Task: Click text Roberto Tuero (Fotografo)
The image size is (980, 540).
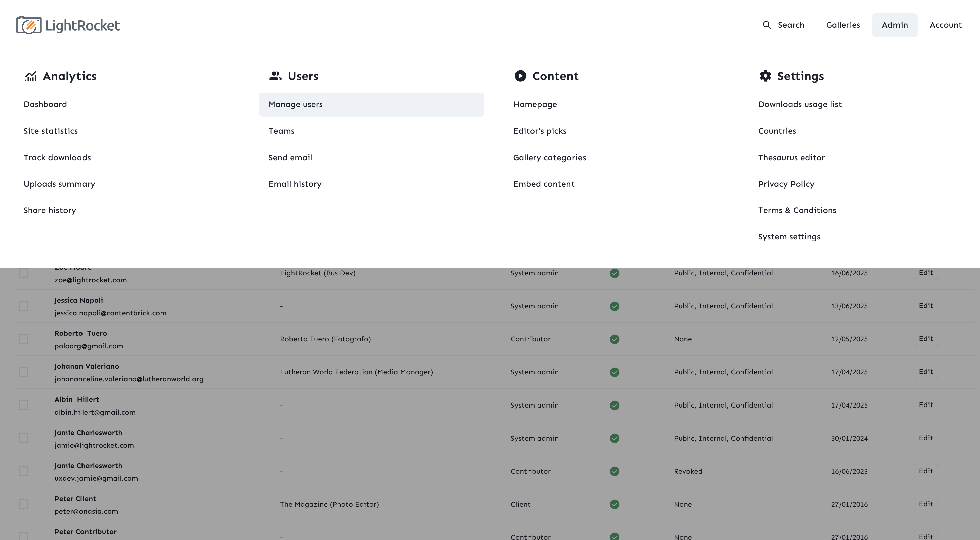Action: point(325,339)
